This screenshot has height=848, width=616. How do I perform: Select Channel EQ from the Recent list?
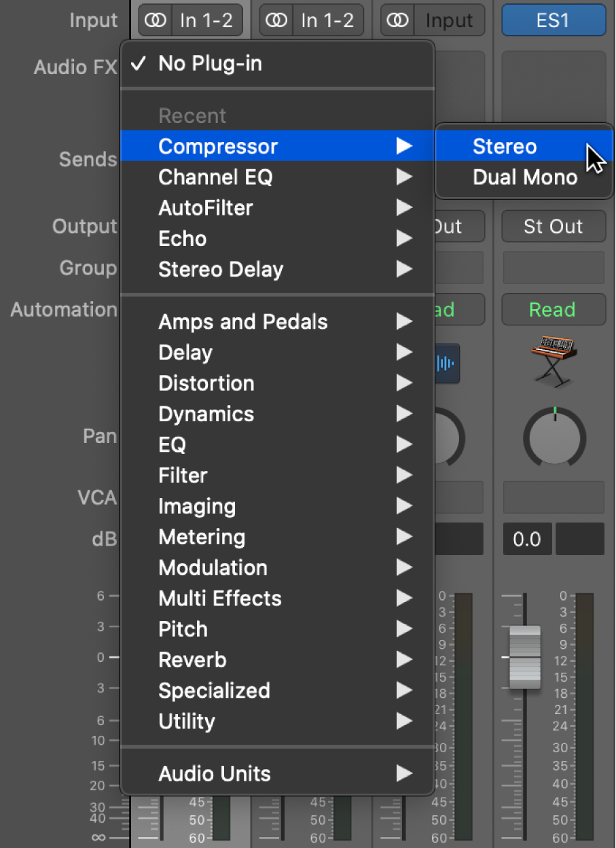point(215,177)
